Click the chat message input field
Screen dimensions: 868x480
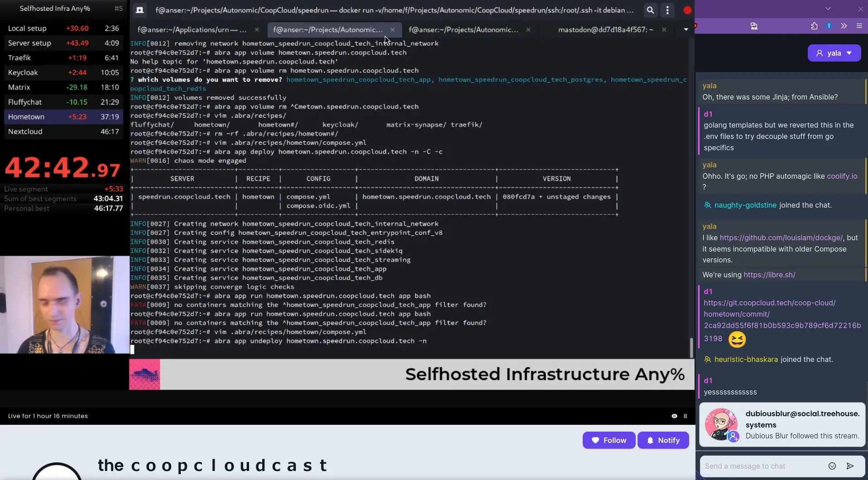770,466
